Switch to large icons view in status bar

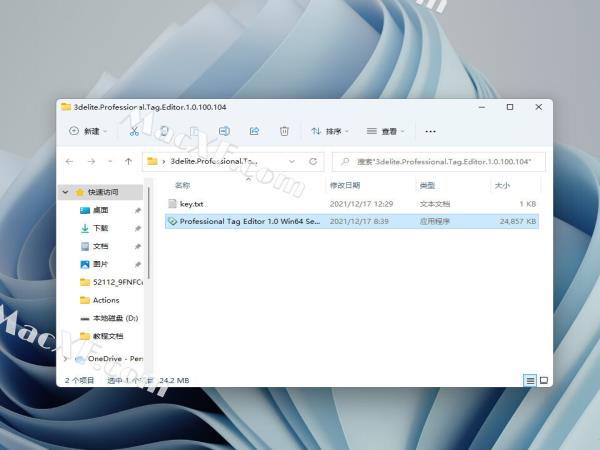pos(544,380)
